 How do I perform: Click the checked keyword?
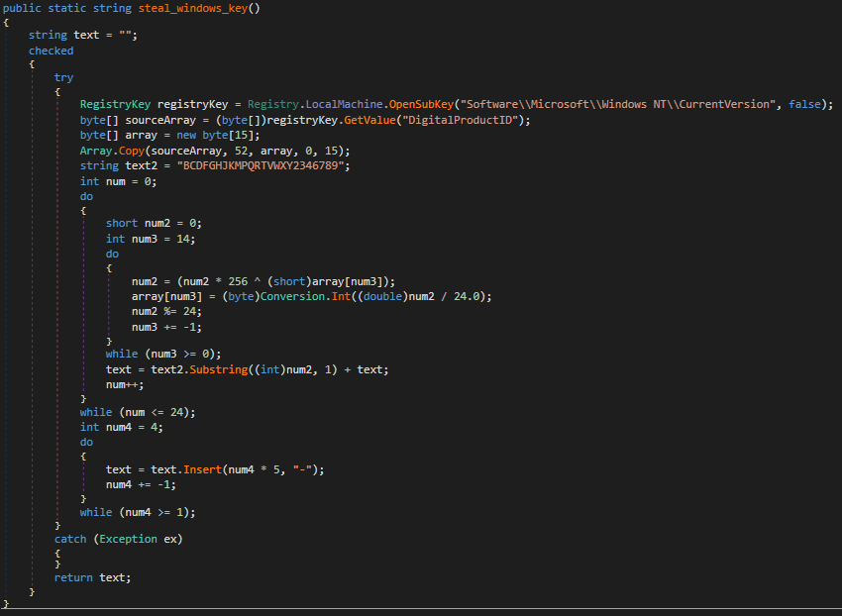(x=51, y=51)
